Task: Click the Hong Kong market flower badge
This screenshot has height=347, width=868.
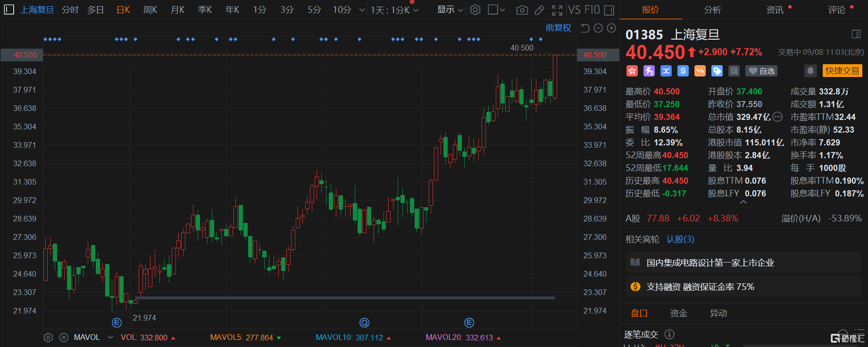Action: click(632, 71)
